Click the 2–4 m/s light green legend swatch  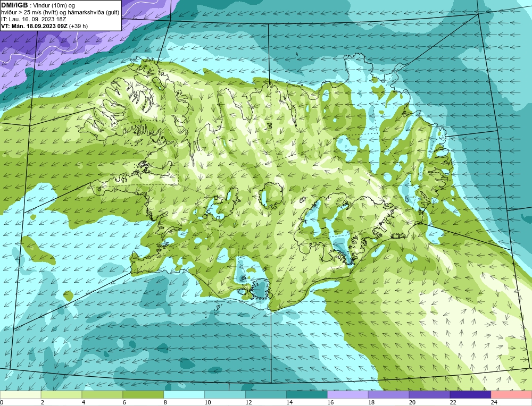[61, 395]
